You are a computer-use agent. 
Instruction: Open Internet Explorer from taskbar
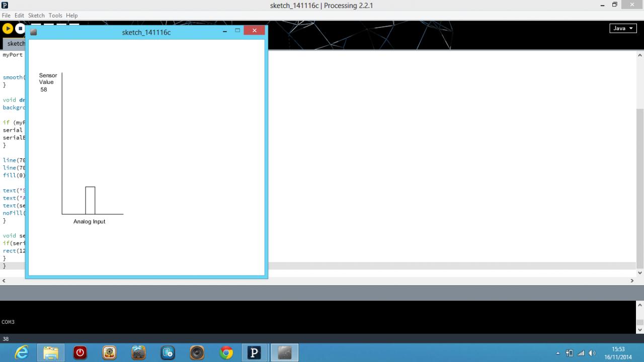pos(22,353)
